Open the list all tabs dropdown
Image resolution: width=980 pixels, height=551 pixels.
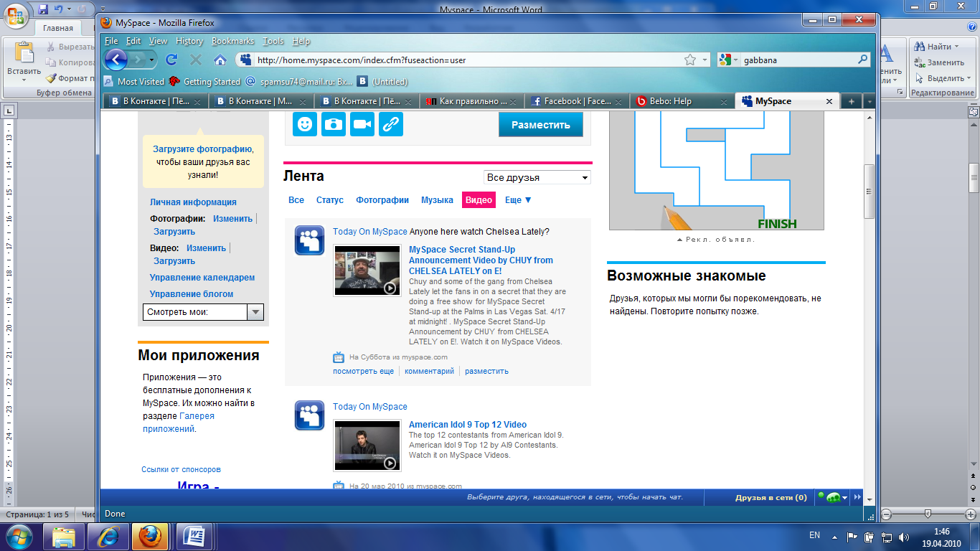tap(870, 101)
